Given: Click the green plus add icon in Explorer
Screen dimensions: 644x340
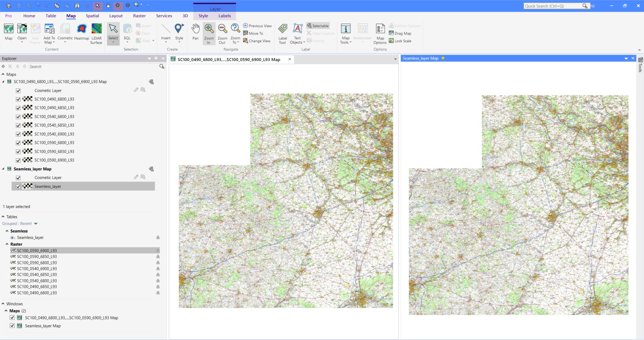Looking at the screenshot, I should point(3,67).
